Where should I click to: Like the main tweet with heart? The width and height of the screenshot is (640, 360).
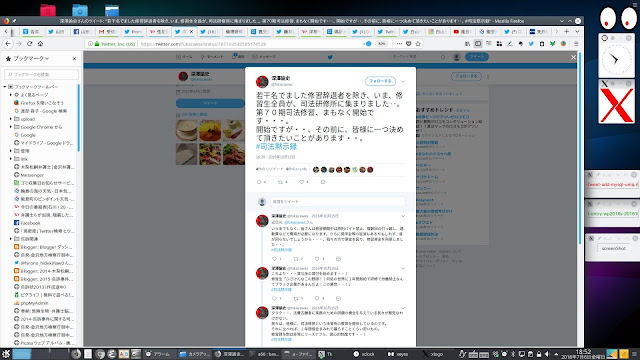coord(302,182)
